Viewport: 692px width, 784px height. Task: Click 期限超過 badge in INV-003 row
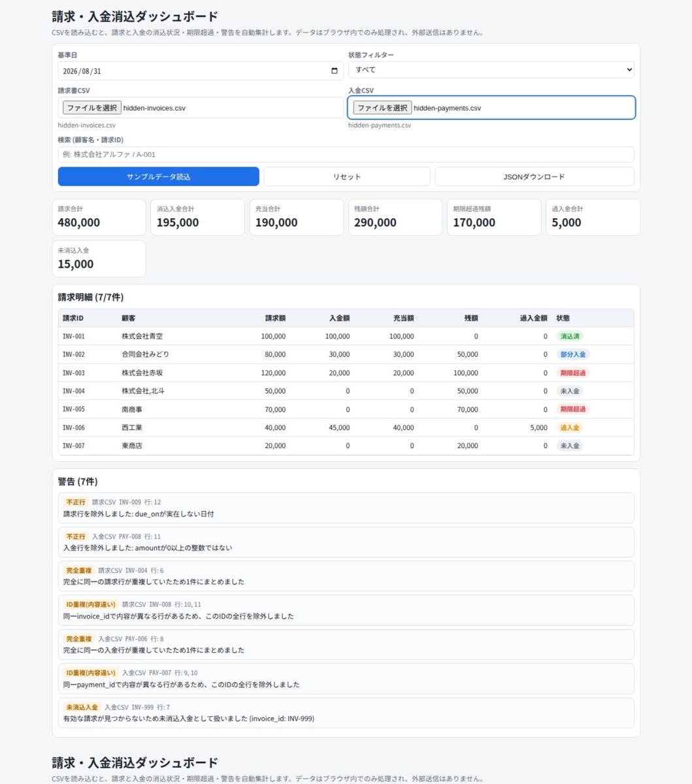click(573, 373)
